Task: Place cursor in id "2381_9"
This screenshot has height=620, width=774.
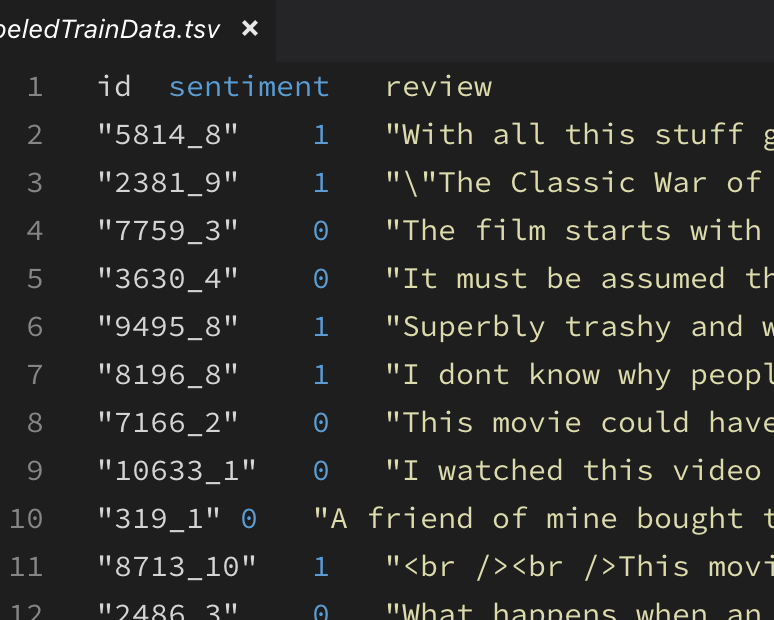Action: coord(168,183)
